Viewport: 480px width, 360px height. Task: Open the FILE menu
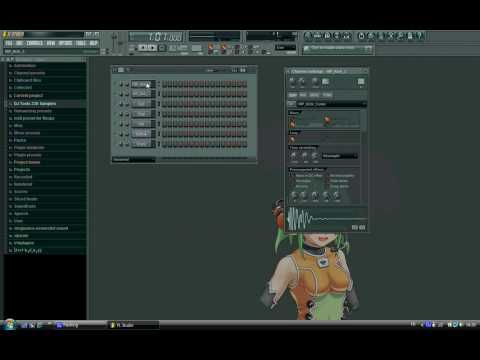point(9,43)
